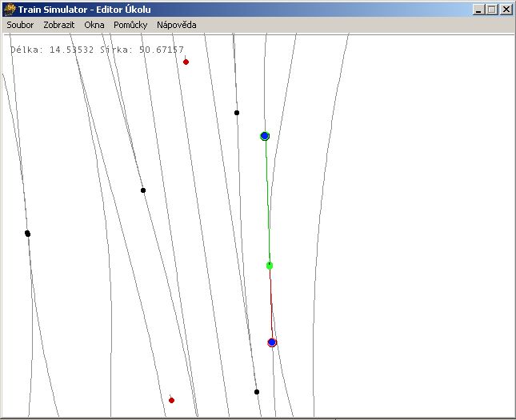Select the blue marker with red ring
This screenshot has width=516, height=420.
point(272,342)
